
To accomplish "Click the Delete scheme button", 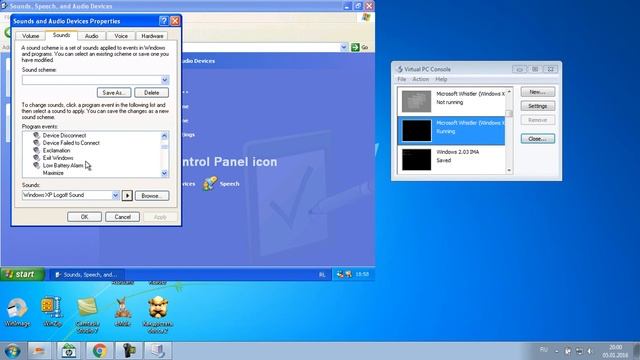I will [x=151, y=93].
